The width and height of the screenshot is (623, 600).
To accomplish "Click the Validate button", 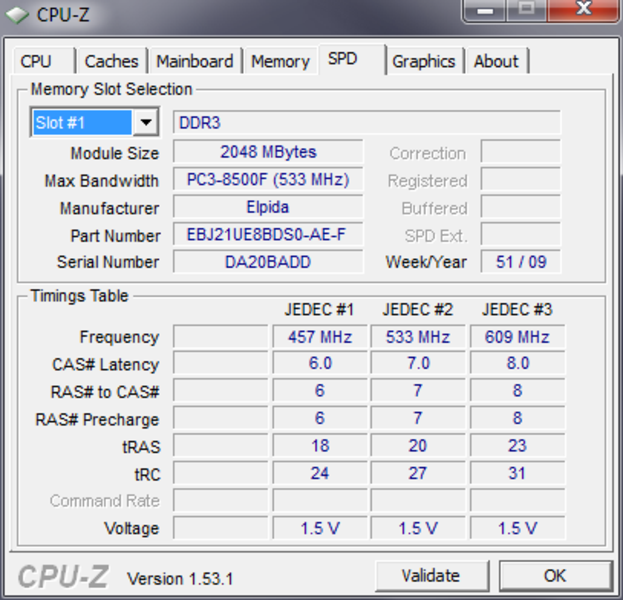I will 431,576.
